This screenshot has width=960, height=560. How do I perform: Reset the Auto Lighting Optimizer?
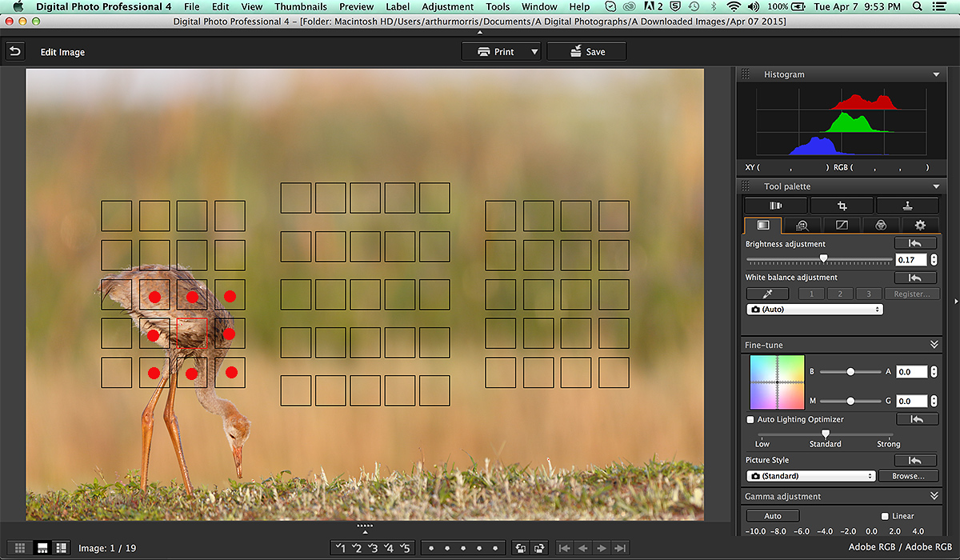[915, 419]
